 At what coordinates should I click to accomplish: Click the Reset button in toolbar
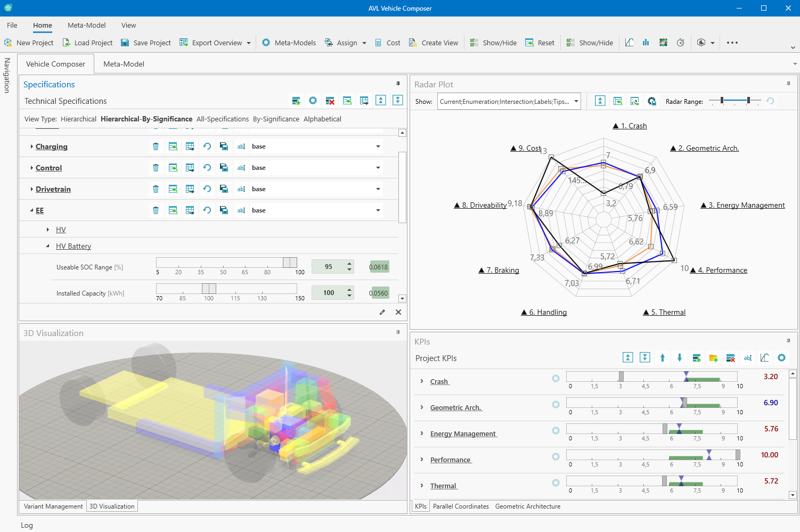pos(540,43)
